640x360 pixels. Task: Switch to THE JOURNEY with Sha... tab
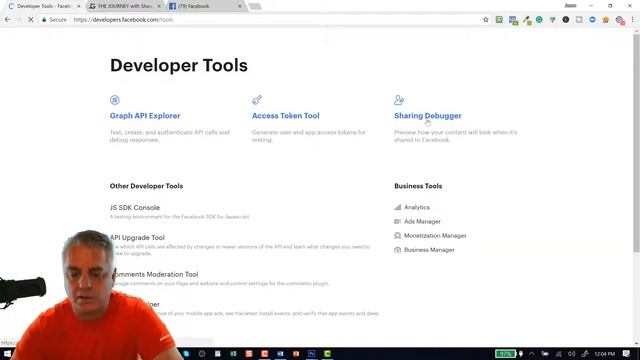coord(124,6)
